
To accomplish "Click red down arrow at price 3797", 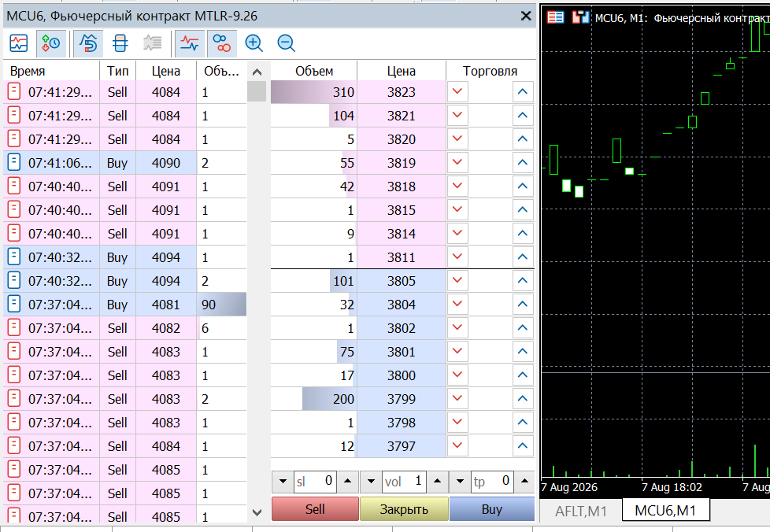I will tap(457, 445).
